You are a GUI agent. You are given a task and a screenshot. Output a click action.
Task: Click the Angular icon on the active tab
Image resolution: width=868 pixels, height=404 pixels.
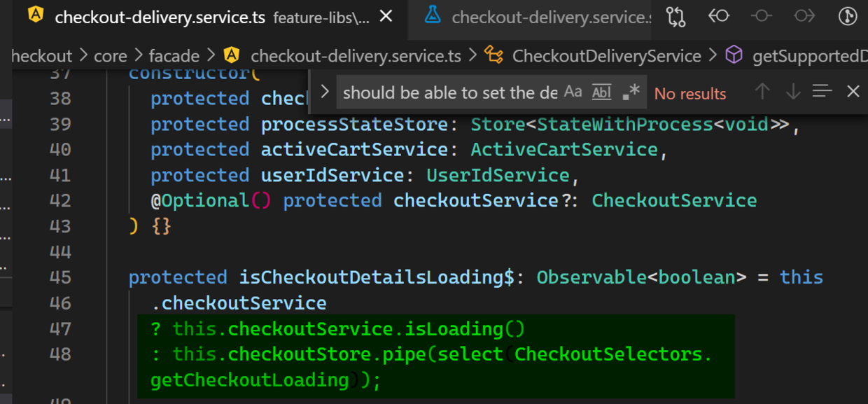pos(36,15)
